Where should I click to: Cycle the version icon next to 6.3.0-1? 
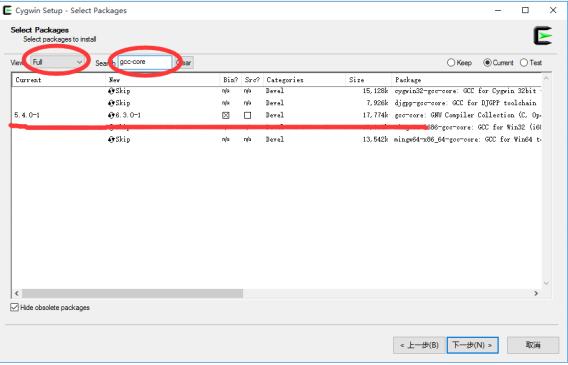coord(111,116)
